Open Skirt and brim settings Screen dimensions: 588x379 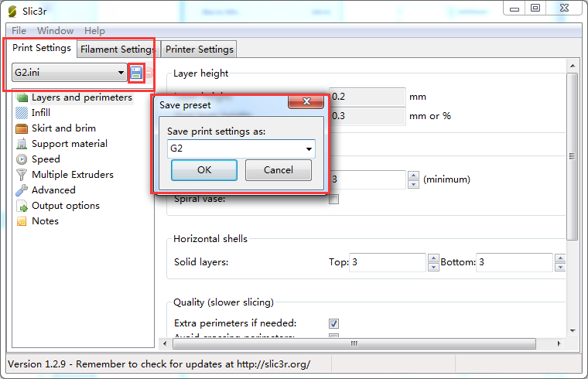63,128
